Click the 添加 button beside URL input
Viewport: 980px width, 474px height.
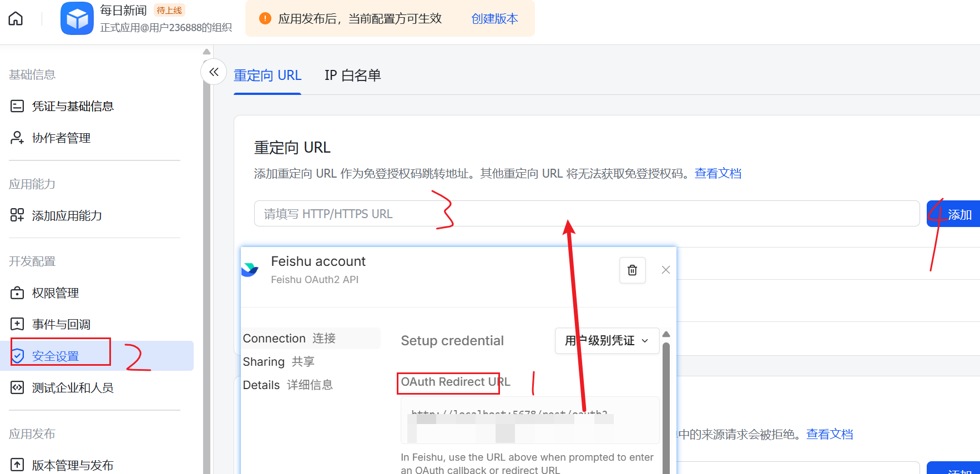[x=954, y=214]
